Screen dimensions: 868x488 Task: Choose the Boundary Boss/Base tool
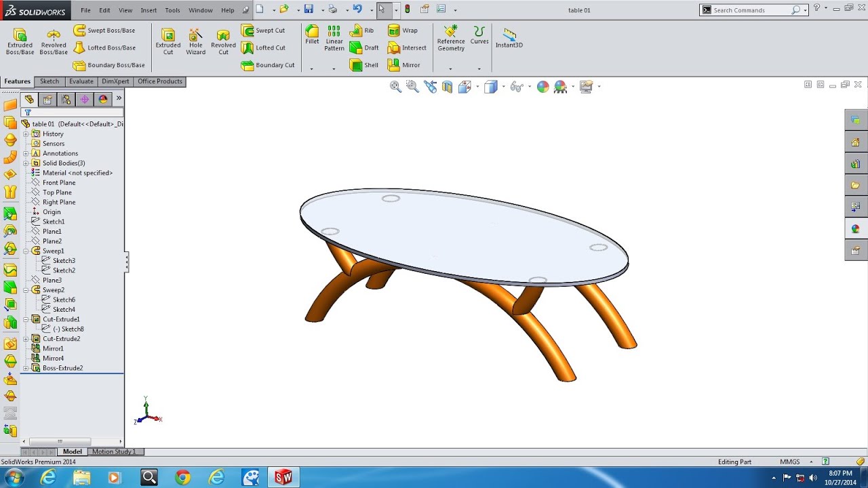(108, 65)
